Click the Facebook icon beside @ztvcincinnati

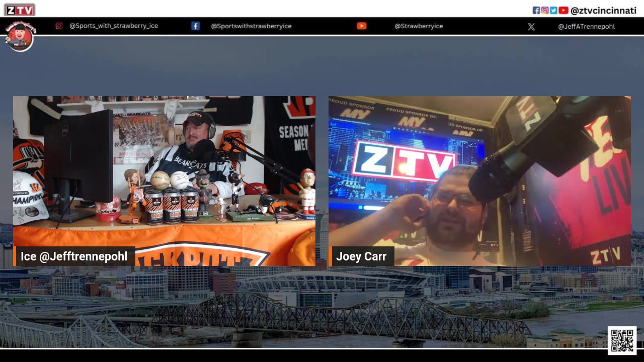(x=536, y=10)
